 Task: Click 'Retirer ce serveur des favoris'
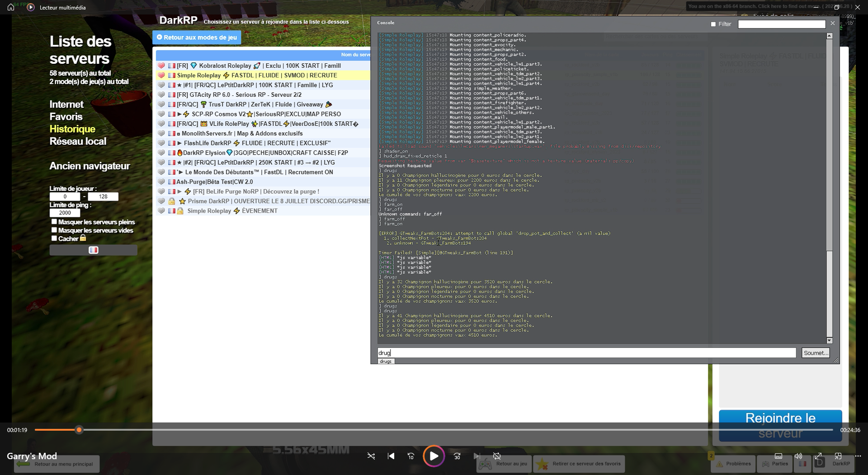(579, 464)
